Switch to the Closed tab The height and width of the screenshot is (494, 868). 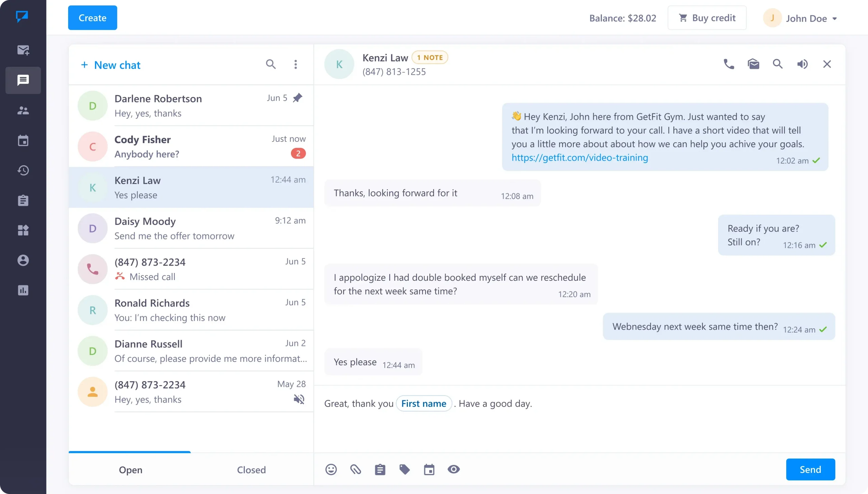[x=251, y=470]
